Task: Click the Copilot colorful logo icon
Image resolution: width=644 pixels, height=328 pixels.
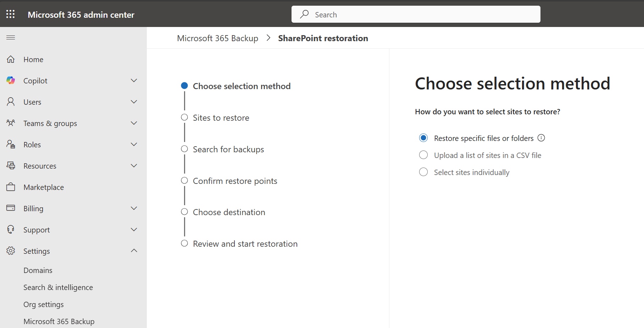Action: (11, 81)
